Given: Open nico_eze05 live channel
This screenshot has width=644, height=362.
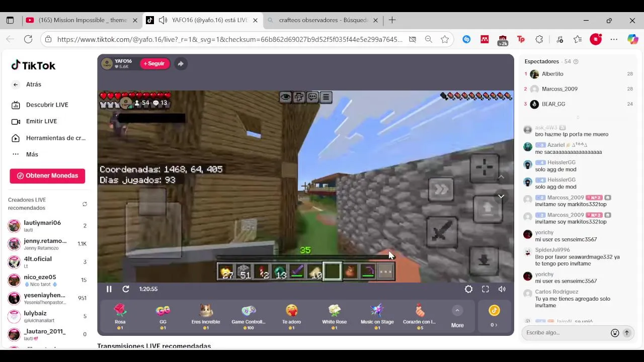Looking at the screenshot, I should click(x=48, y=280).
